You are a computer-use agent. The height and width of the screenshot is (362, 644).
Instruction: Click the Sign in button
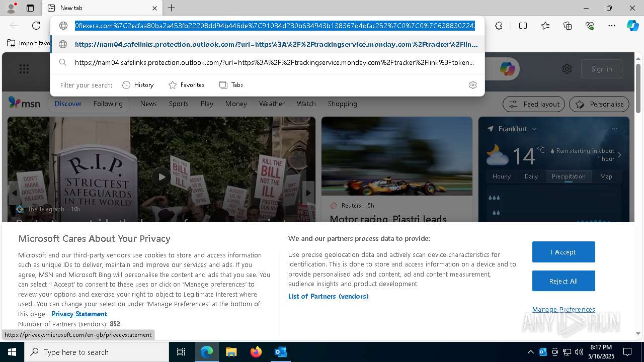click(x=602, y=69)
